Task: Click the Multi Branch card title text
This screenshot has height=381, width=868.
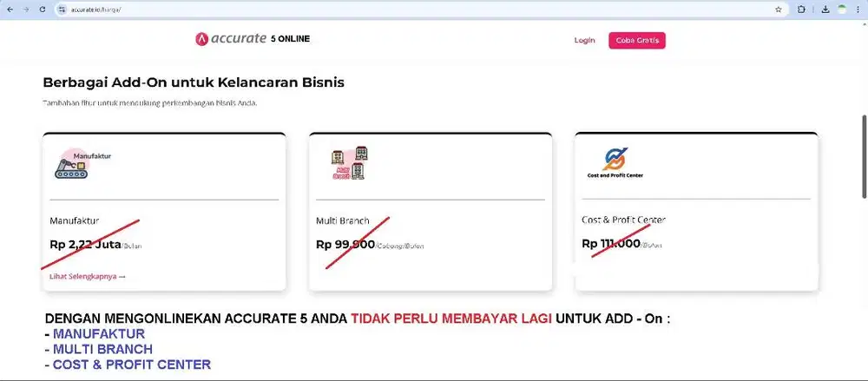Action: click(343, 220)
